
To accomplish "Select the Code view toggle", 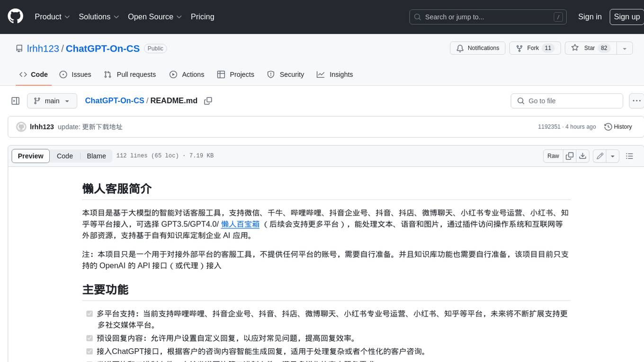I will coord(65,156).
